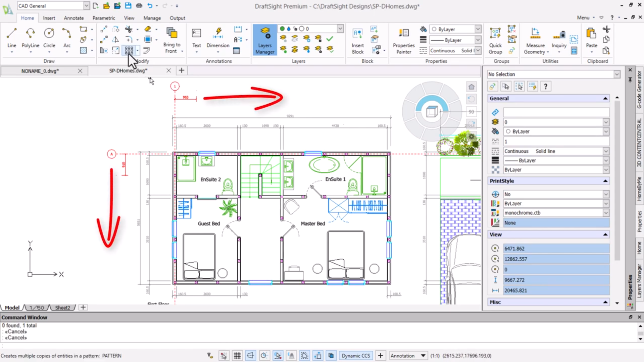Open the Quick Group tool
Viewport: 644px width, 362px height.
(495, 40)
